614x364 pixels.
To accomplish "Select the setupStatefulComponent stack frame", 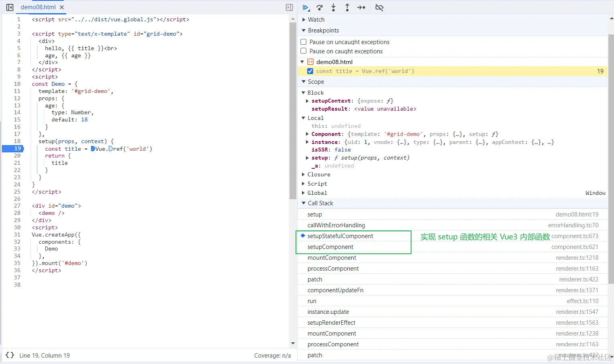I will pos(453,236).
